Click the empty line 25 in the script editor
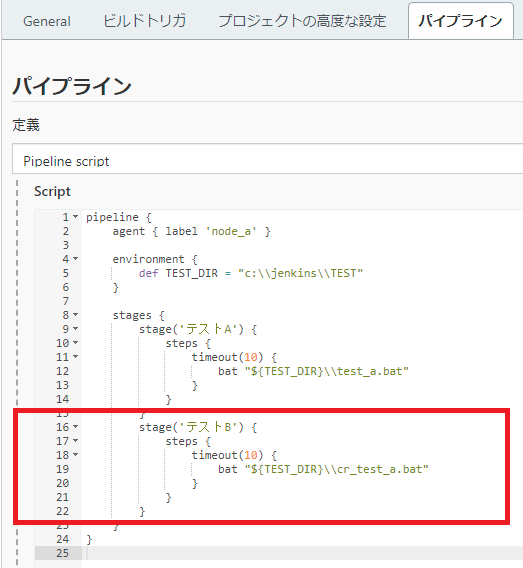Screen dimensions: 523x568 coord(303,553)
